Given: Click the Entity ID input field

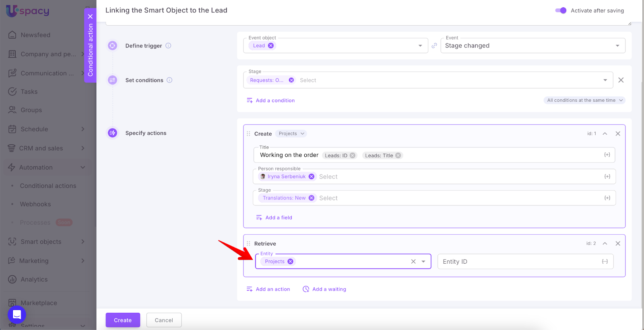Looking at the screenshot, I should point(519,262).
